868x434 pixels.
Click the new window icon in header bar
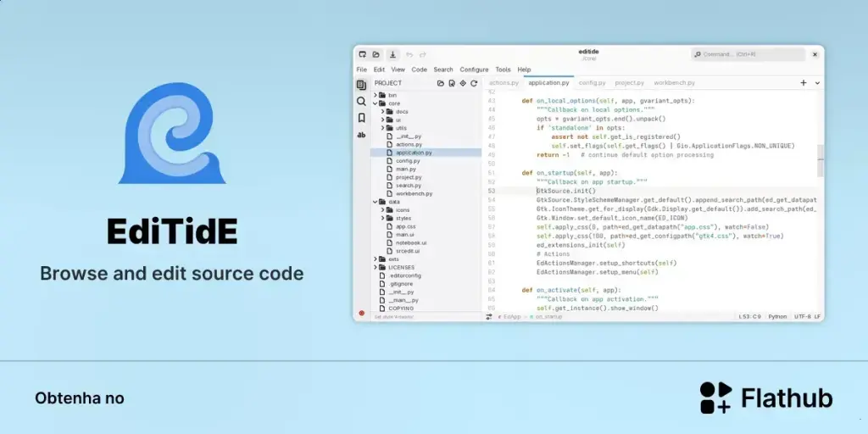pos(363,54)
